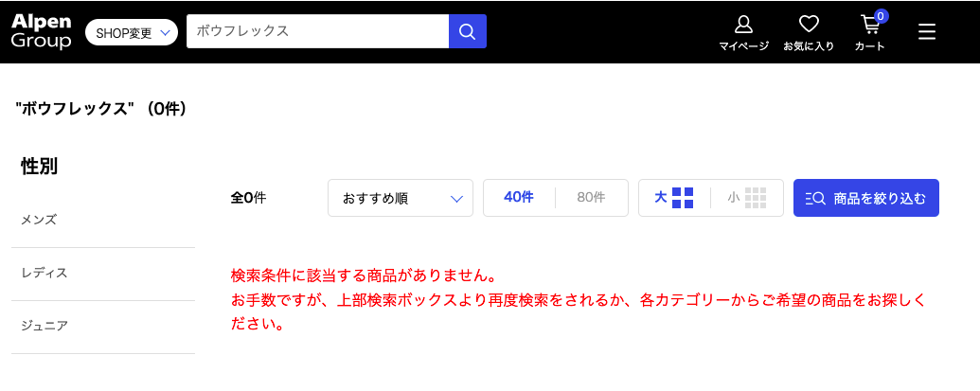The image size is (980, 391).
Task: Click the 検索条件に該当する商品がありません message
Action: (364, 275)
